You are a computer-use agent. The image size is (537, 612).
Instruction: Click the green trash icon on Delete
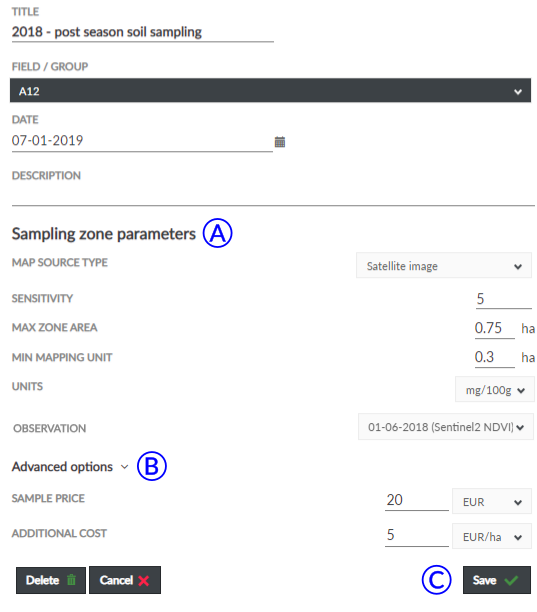click(71, 580)
